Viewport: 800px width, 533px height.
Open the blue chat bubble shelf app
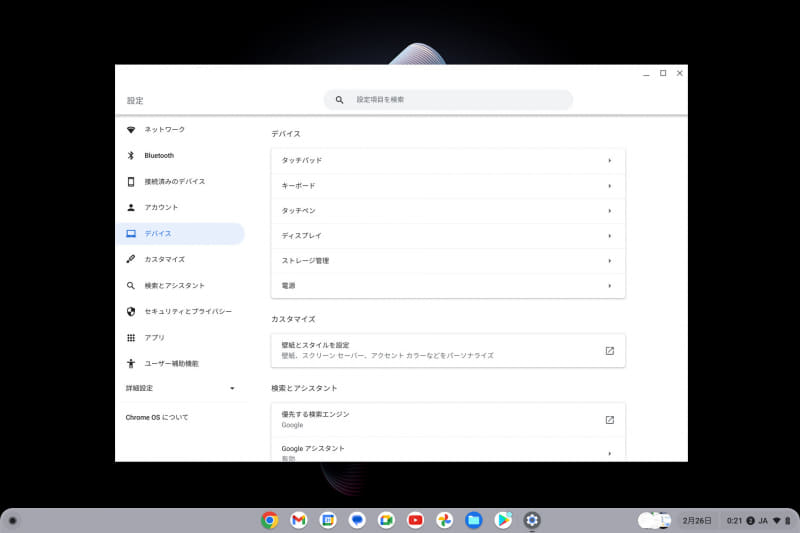(x=357, y=520)
